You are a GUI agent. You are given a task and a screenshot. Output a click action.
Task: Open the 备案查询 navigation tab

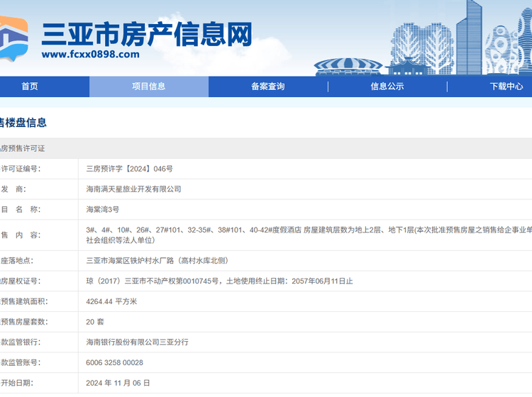coord(268,86)
